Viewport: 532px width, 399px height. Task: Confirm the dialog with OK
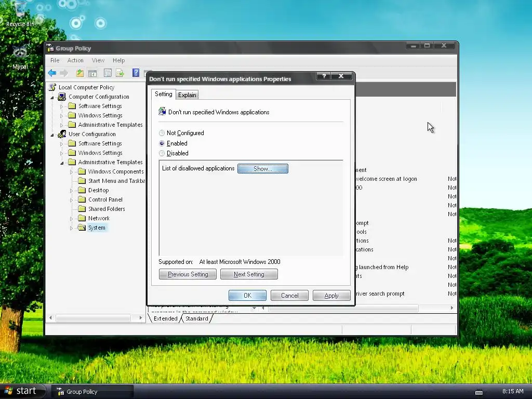tap(247, 296)
